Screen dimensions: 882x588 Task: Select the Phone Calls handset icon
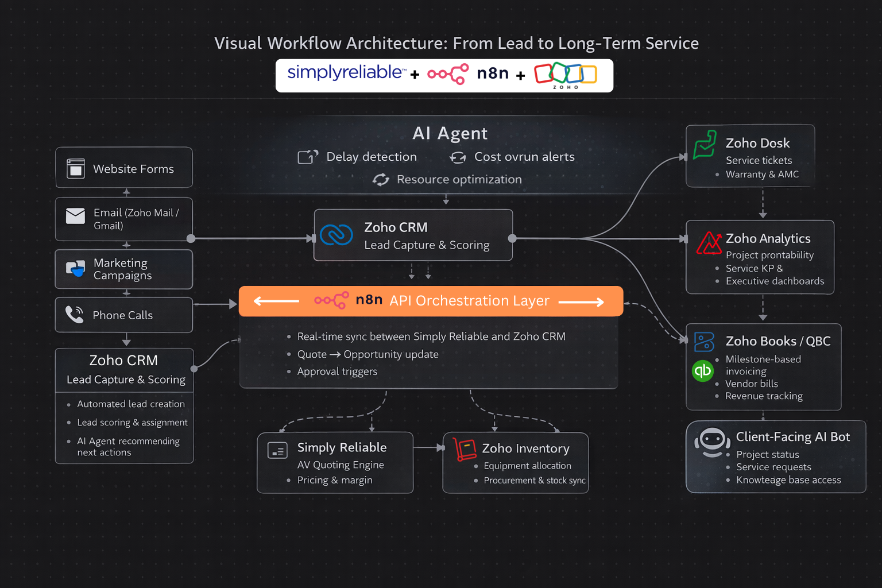point(75,315)
